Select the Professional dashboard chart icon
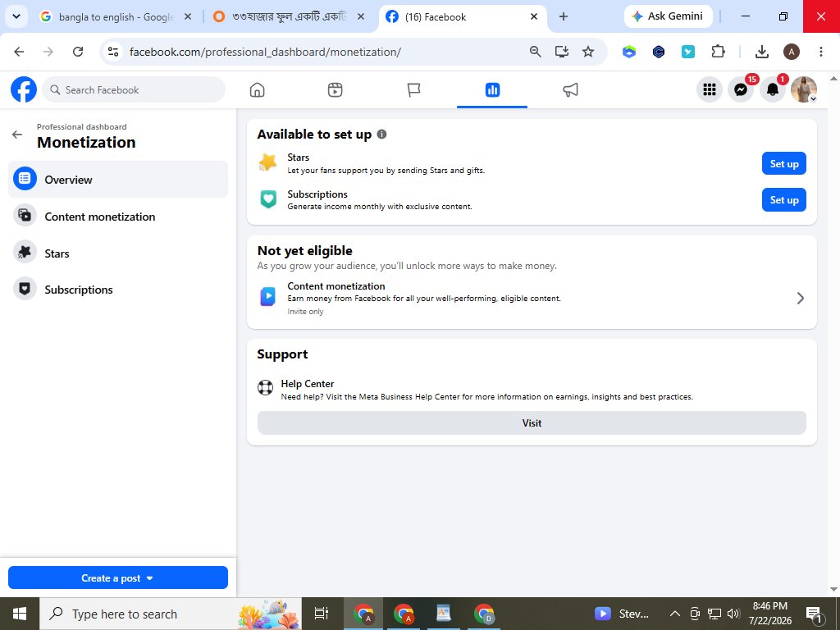 pyautogui.click(x=492, y=90)
